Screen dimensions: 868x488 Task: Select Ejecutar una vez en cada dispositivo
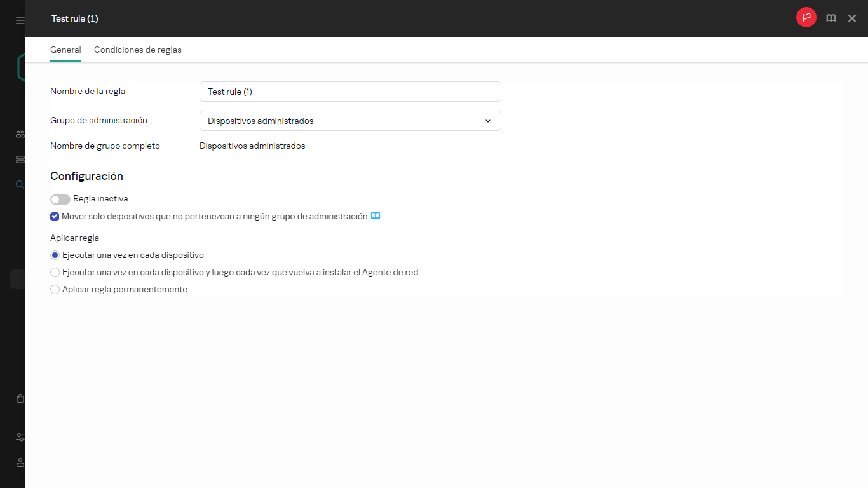55,255
